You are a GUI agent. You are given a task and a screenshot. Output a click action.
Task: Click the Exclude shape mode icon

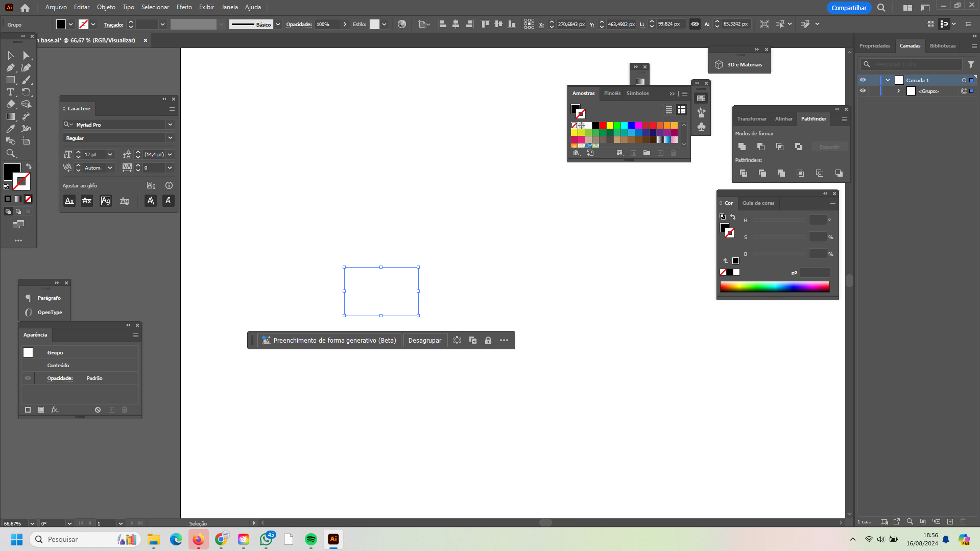coord(799,147)
